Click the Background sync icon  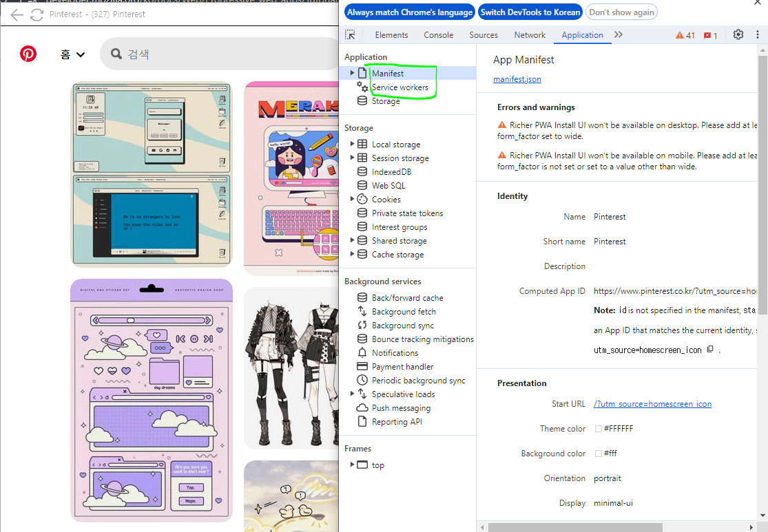pos(362,325)
